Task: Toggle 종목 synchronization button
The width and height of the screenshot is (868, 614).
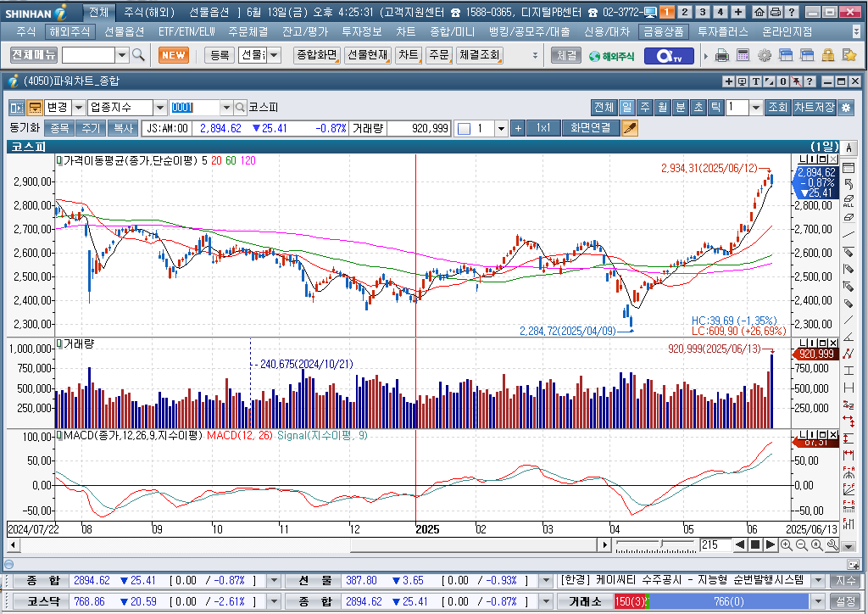Action: (x=59, y=128)
